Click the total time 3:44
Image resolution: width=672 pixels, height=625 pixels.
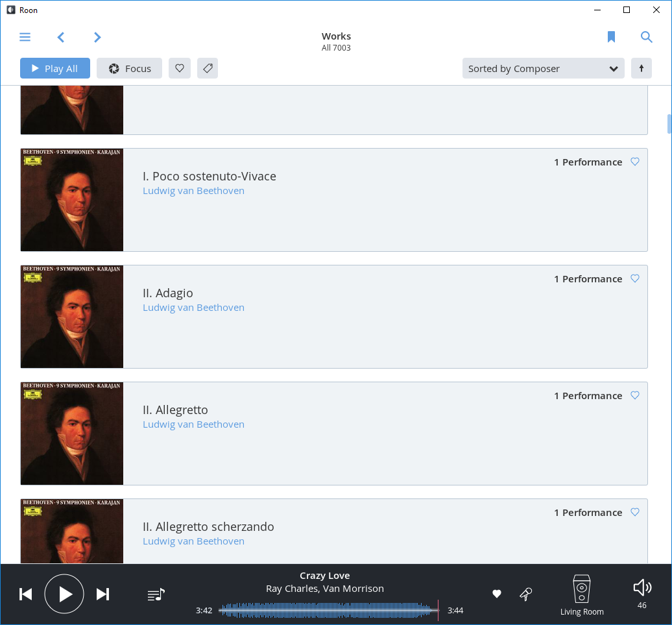455,611
